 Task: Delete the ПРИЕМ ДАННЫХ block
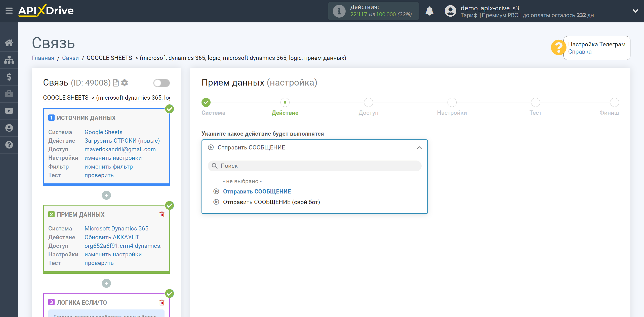point(162,215)
